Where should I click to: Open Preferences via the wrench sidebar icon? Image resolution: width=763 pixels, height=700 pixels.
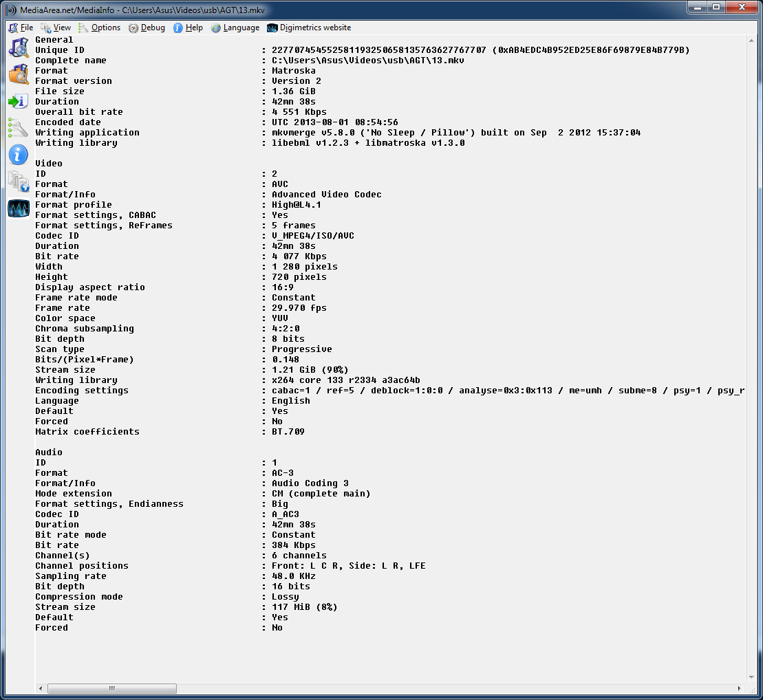[x=19, y=128]
